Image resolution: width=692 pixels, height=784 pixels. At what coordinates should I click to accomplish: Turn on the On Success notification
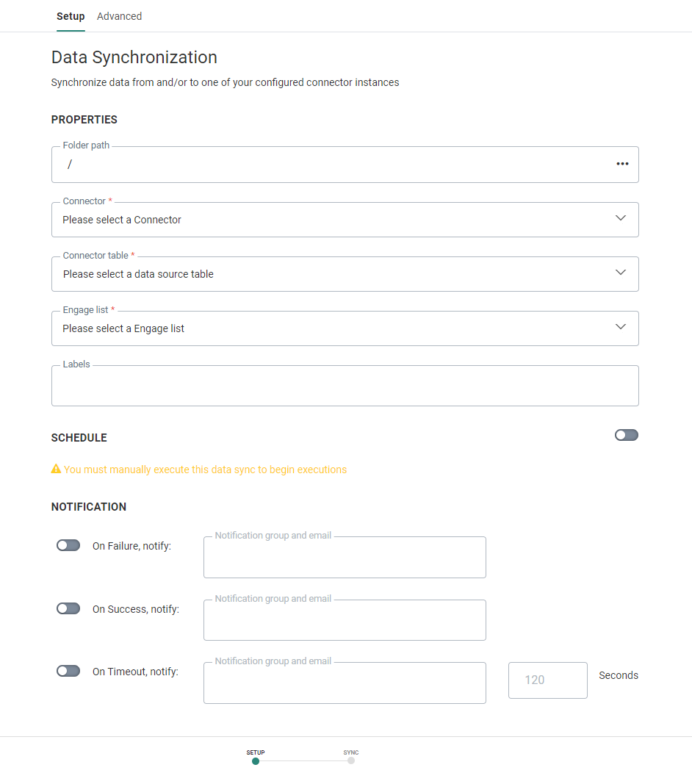click(68, 608)
